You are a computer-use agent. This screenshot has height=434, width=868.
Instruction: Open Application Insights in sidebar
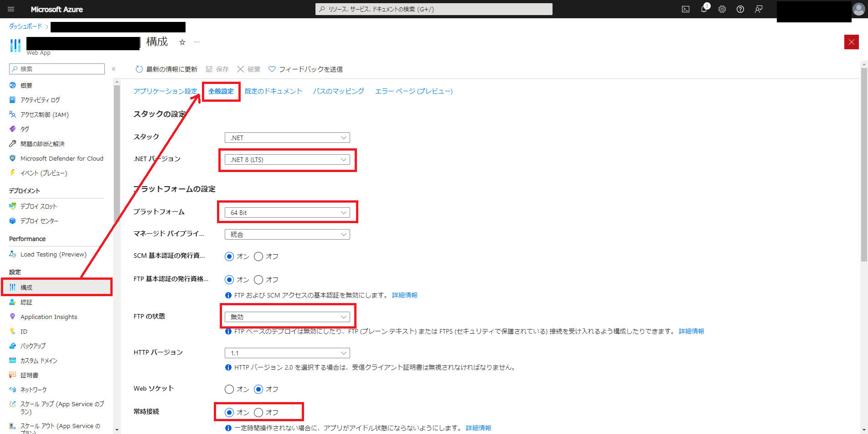point(49,317)
